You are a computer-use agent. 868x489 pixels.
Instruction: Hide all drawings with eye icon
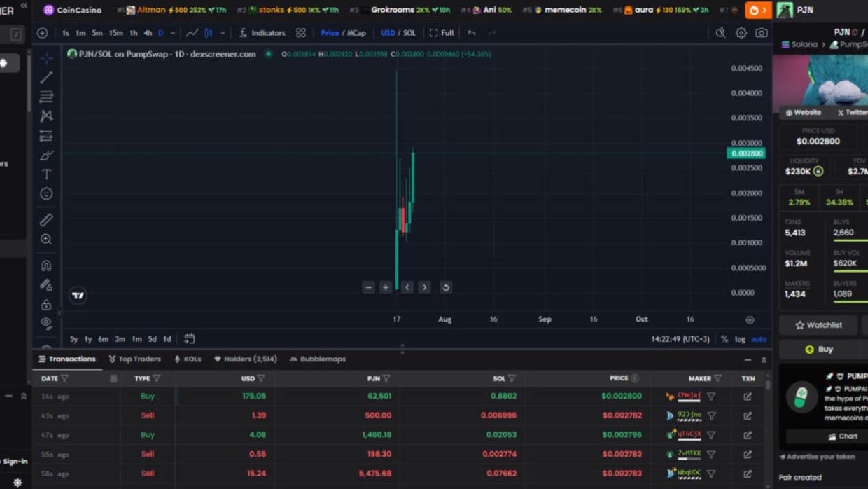tap(46, 324)
